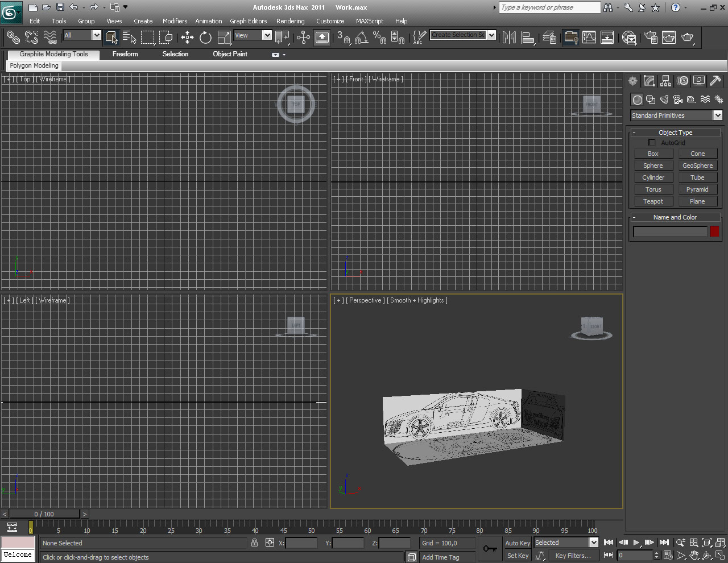Open the Curve Editor
The image size is (728, 563).
coord(589,38)
